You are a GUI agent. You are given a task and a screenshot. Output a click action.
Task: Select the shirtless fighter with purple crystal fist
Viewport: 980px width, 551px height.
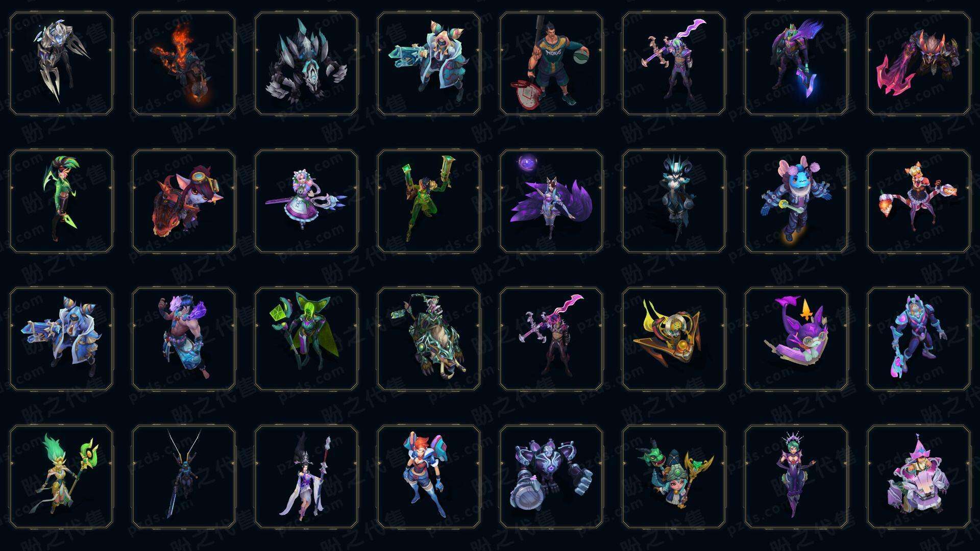pyautogui.click(x=184, y=339)
